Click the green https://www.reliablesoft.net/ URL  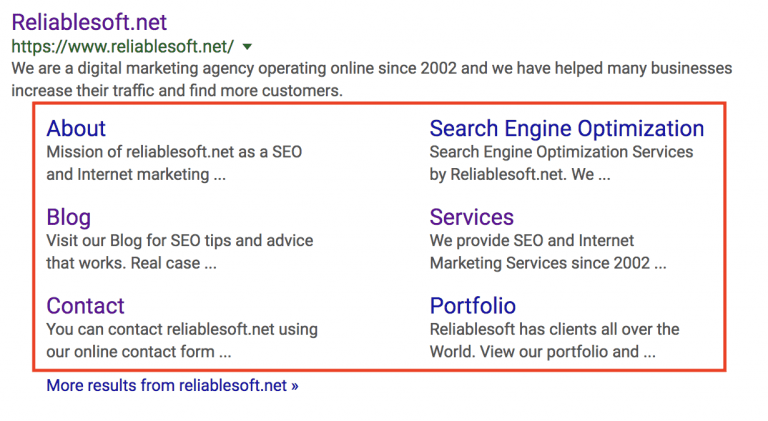tap(123, 47)
